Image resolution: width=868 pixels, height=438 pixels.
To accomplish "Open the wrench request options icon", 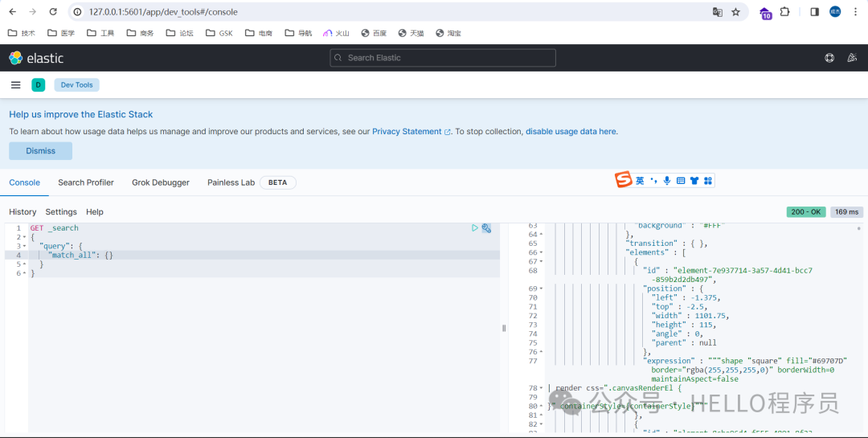I will [486, 227].
